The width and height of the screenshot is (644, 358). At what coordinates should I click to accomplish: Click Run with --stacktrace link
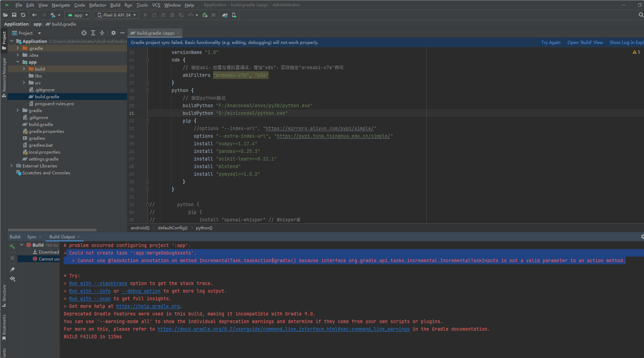coord(98,283)
